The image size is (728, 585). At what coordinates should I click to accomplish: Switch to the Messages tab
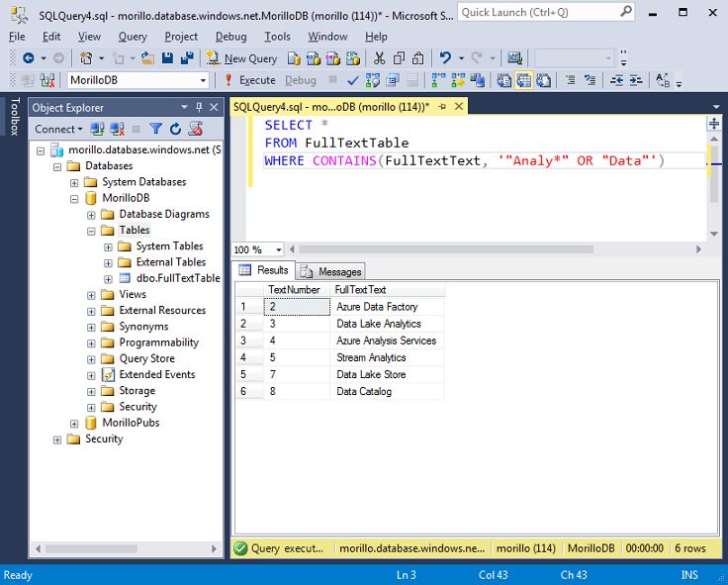(330, 271)
